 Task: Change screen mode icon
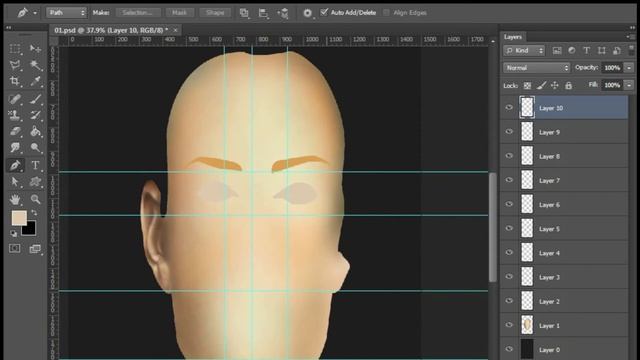pos(35,249)
